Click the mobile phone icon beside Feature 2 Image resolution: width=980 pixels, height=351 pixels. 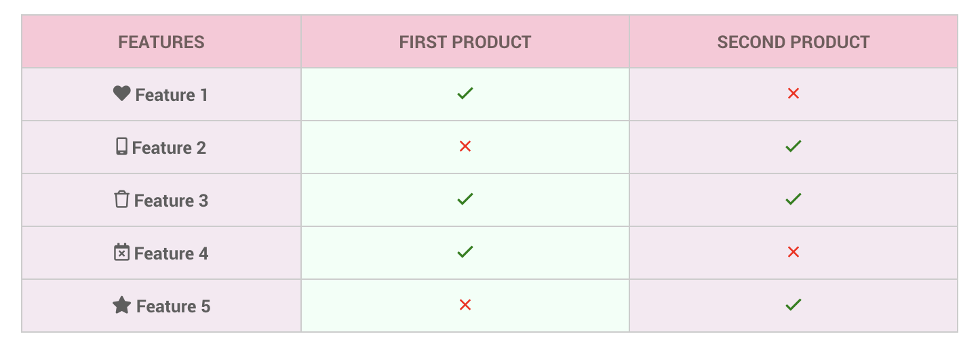121,146
